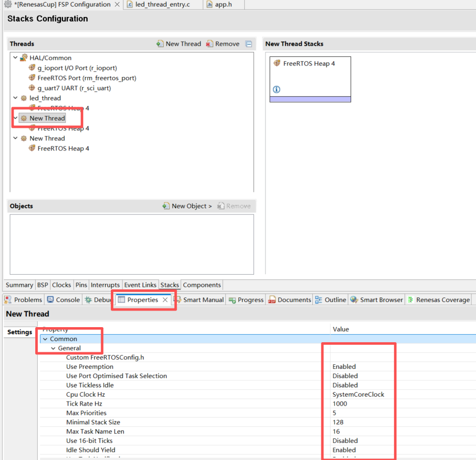Click the Cpu Clock Hz value SystemCoreClock
The width and height of the screenshot is (476, 460).
[358, 394]
